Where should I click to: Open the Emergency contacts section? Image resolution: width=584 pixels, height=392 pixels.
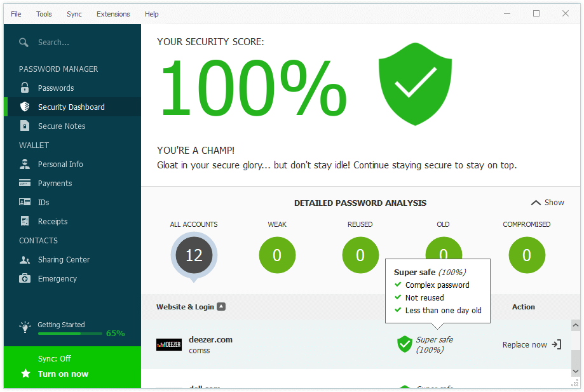(56, 278)
